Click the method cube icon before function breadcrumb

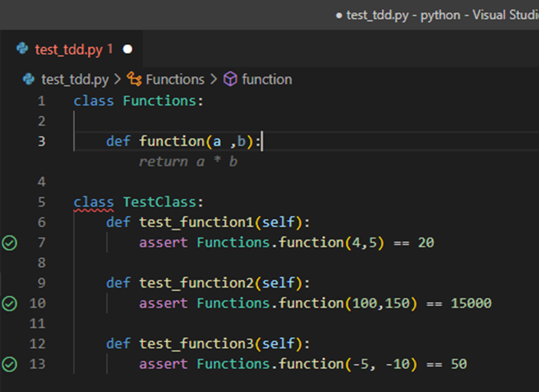[x=230, y=79]
